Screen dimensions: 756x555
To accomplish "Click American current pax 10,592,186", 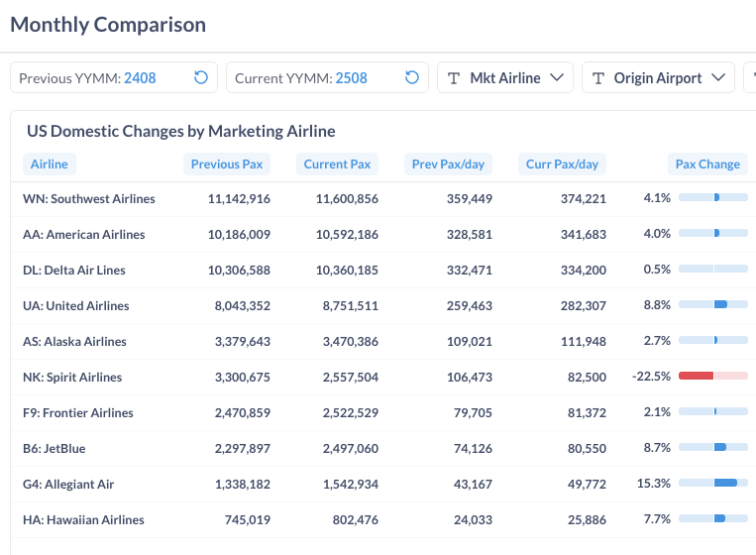I will pyautogui.click(x=347, y=234).
